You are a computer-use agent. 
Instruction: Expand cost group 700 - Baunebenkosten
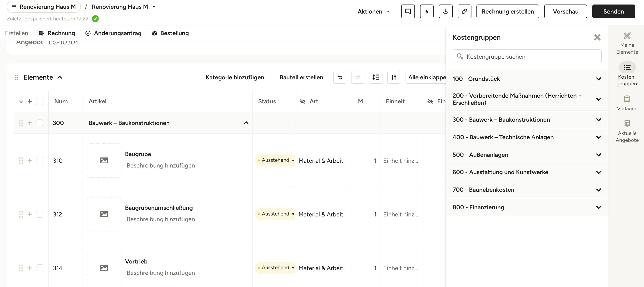[599, 190]
